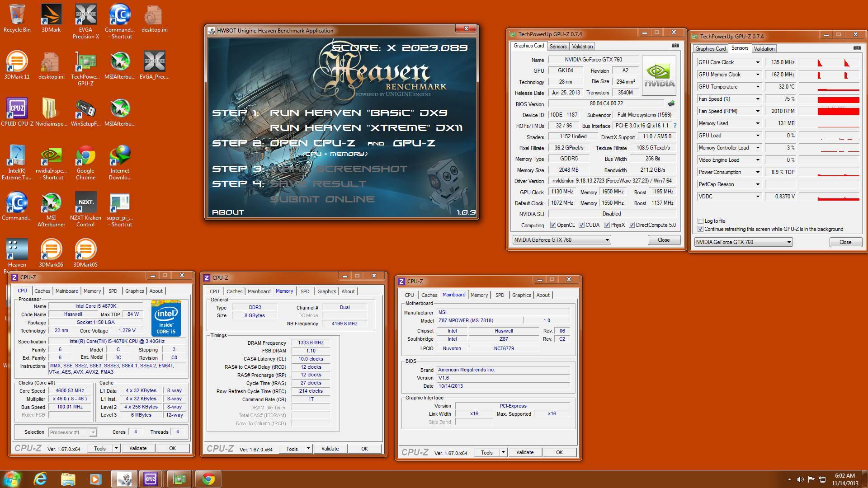Viewport: 868px width, 488px height.
Task: Click the taskbar volume icon
Action: pos(800,479)
